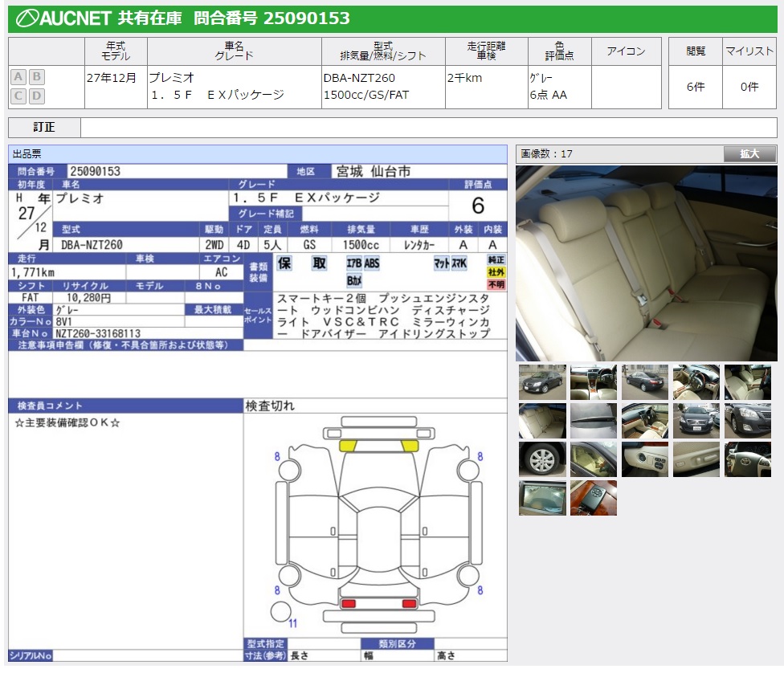Select the navigation screen thumbnail
The width and height of the screenshot is (784, 673).
click(x=541, y=498)
